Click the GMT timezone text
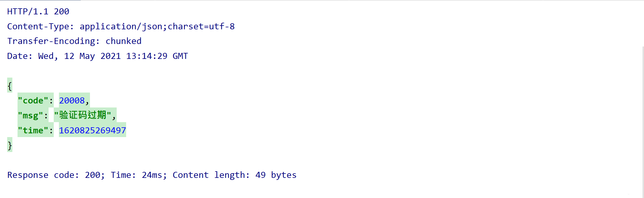Image resolution: width=644 pixels, height=198 pixels. coord(180,56)
